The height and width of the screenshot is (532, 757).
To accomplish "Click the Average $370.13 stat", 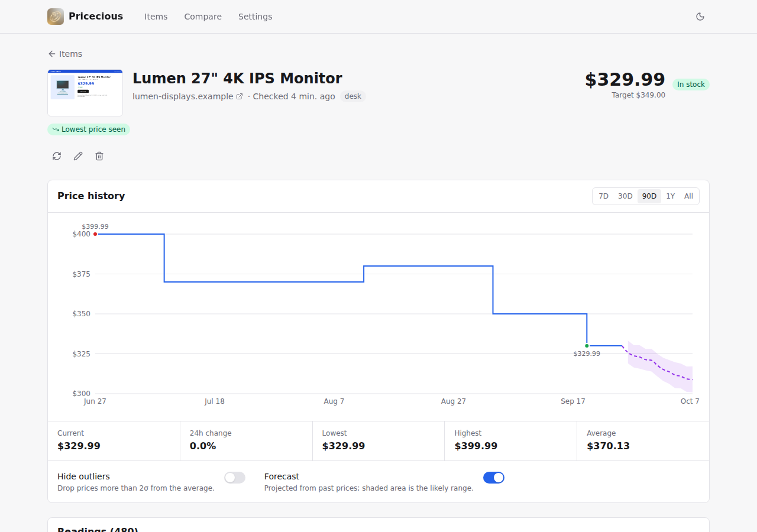I will coord(643,441).
